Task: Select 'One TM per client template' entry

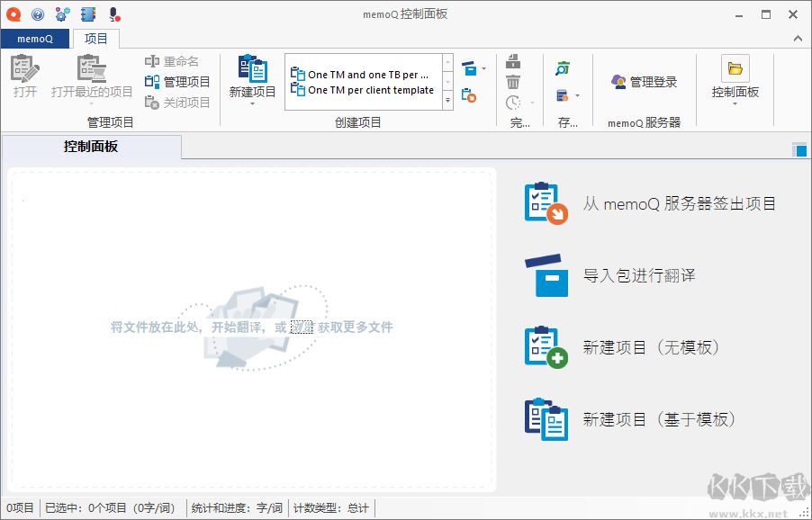Action: [363, 89]
